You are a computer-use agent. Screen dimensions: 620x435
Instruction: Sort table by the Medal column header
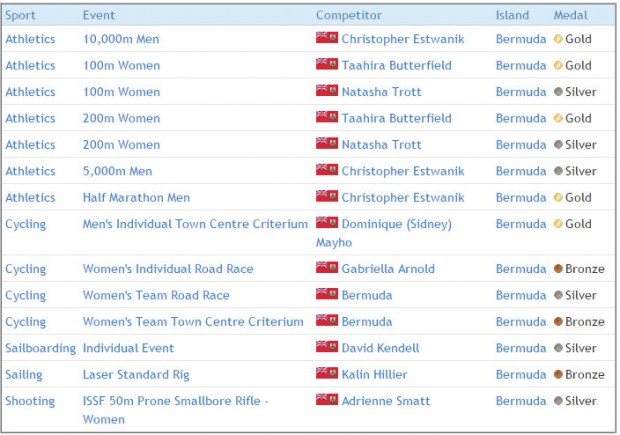[570, 15]
